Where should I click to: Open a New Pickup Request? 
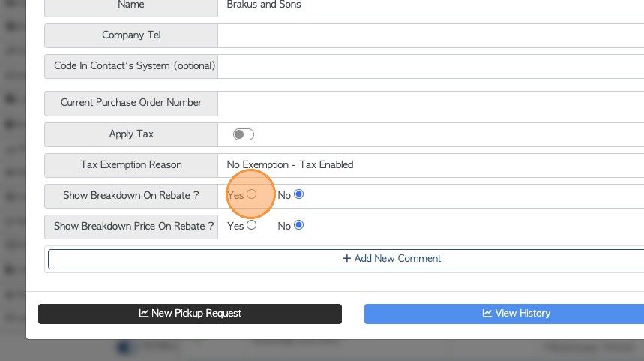click(190, 313)
